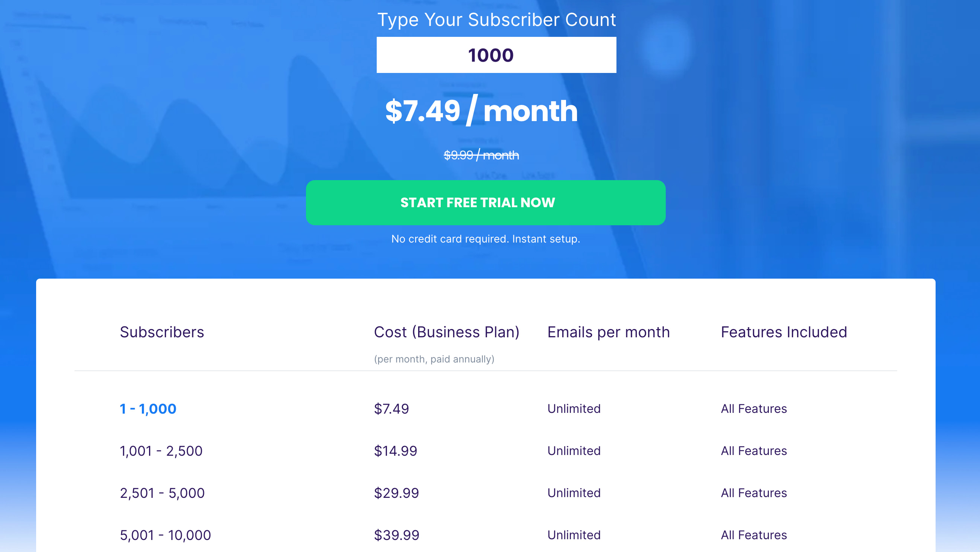Click the crossed-out $9.99 / month price
The image size is (980, 552).
(x=481, y=155)
